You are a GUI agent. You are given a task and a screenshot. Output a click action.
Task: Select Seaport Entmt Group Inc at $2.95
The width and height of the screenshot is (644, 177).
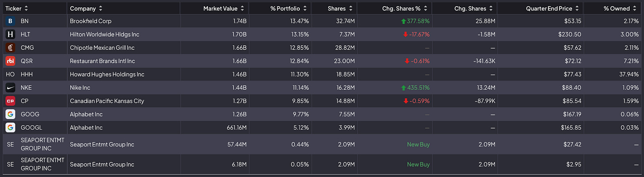[102, 164]
